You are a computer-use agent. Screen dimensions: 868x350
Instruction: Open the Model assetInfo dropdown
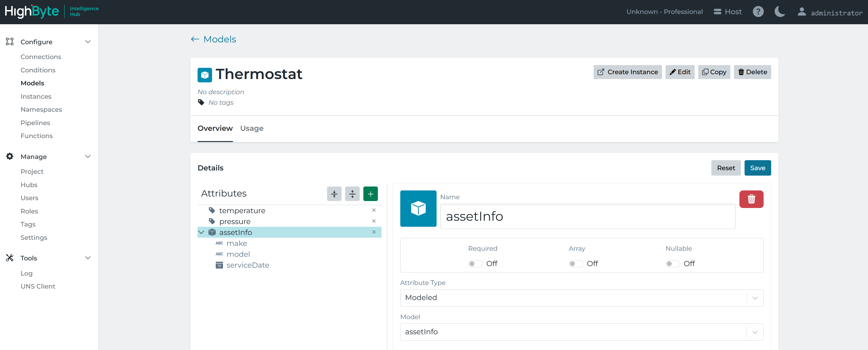[x=581, y=332]
